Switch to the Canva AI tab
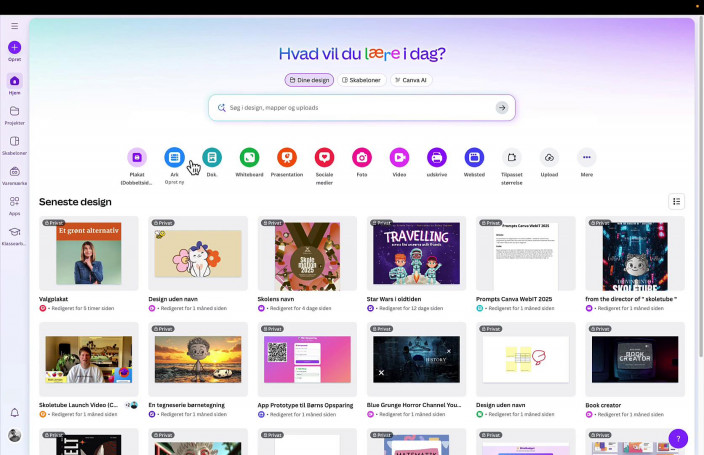This screenshot has width=704, height=455. click(x=412, y=80)
